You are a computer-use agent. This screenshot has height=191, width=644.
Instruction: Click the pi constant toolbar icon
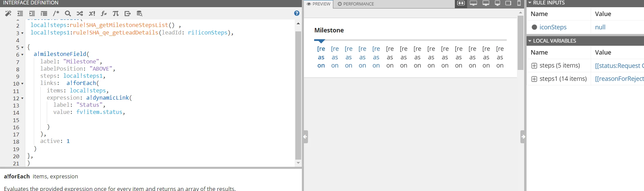(116, 14)
